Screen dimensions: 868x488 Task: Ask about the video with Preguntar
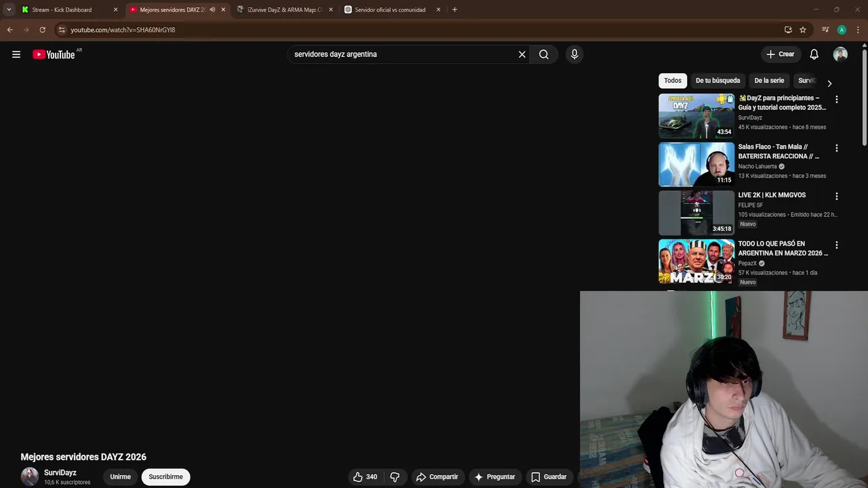tap(495, 476)
